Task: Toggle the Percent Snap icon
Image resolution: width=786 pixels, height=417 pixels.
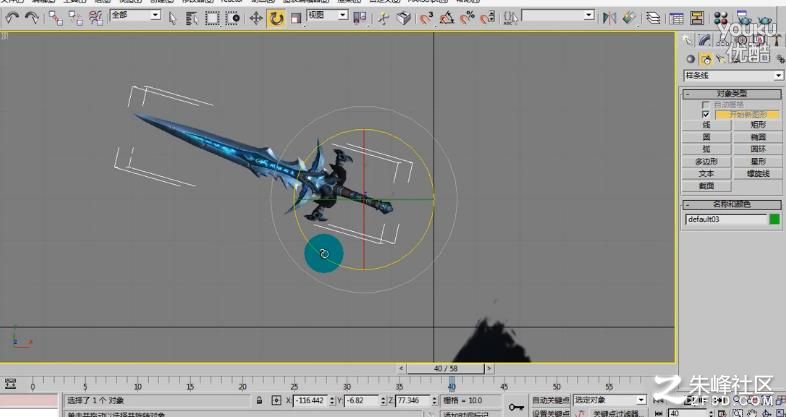Action: [467, 19]
